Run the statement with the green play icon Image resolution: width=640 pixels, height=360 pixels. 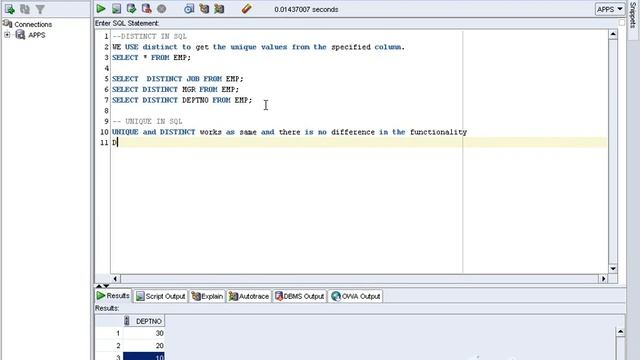coord(101,9)
